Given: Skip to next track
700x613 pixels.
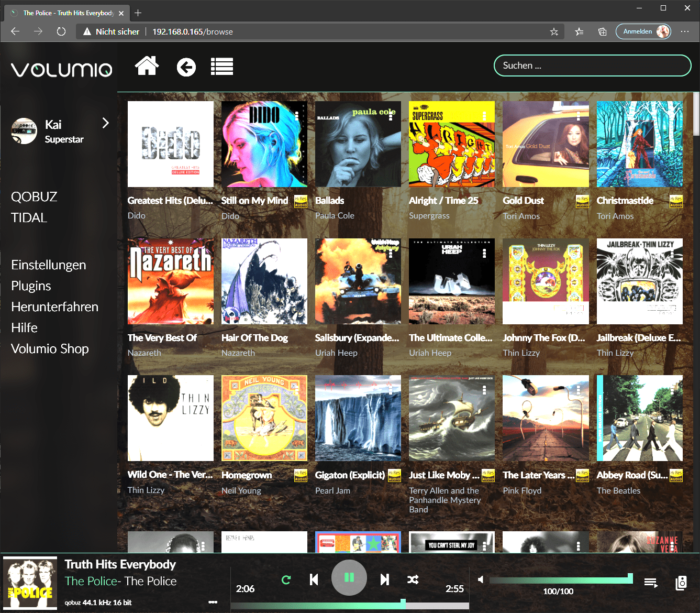Looking at the screenshot, I should 385,579.
